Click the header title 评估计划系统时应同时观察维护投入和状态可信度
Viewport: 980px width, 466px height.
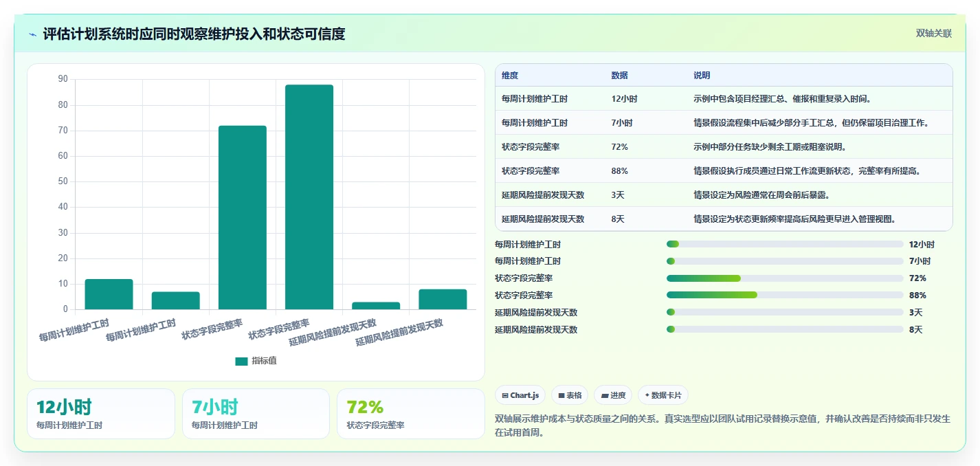pyautogui.click(x=194, y=34)
